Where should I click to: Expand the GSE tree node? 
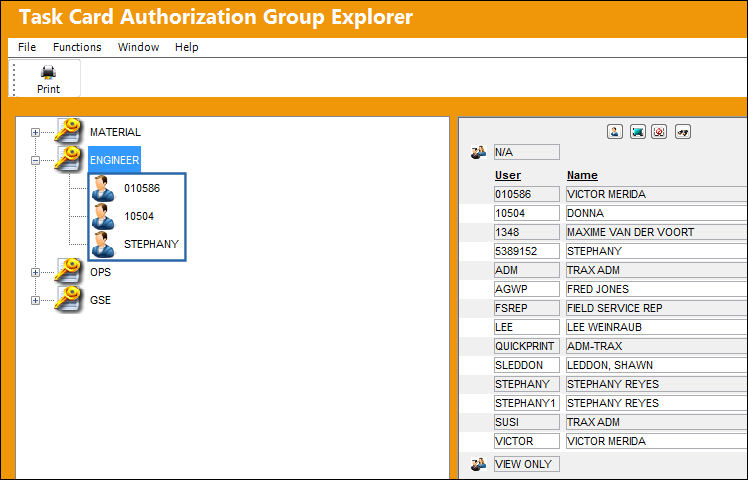35,300
